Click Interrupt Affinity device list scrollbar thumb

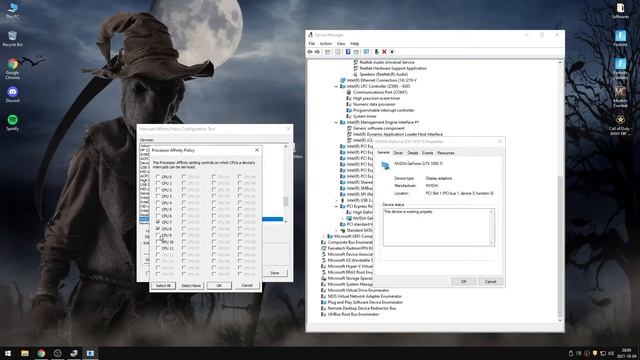286,202
